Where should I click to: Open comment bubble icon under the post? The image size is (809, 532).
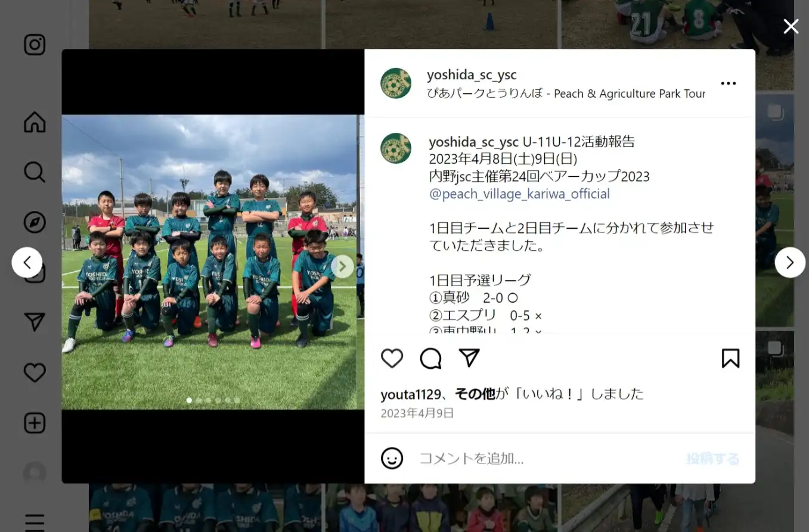click(x=430, y=358)
